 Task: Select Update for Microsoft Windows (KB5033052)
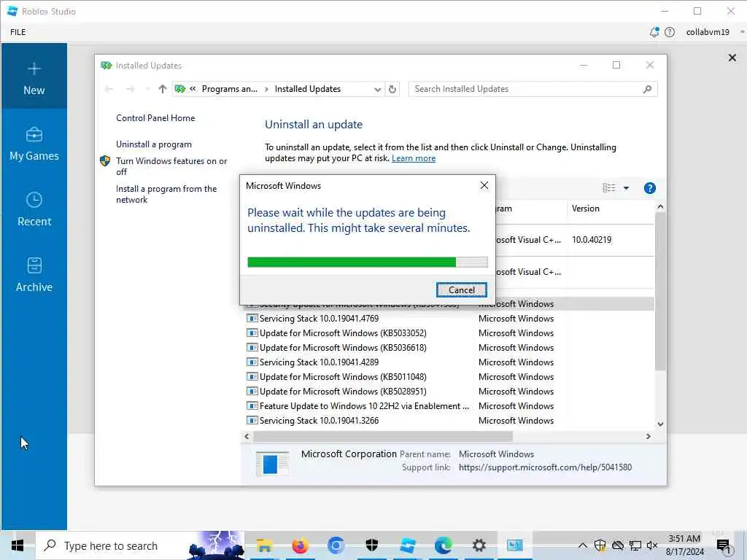(x=449, y=333)
